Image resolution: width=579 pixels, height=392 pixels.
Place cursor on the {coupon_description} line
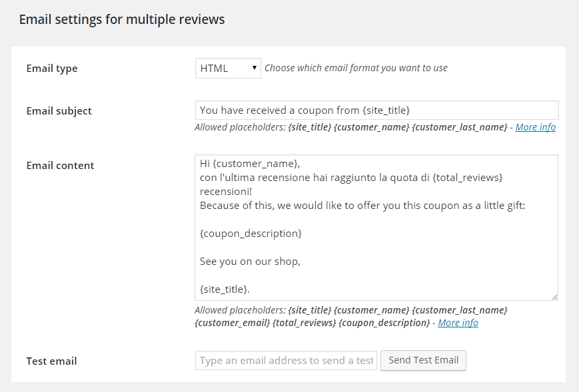pos(251,234)
